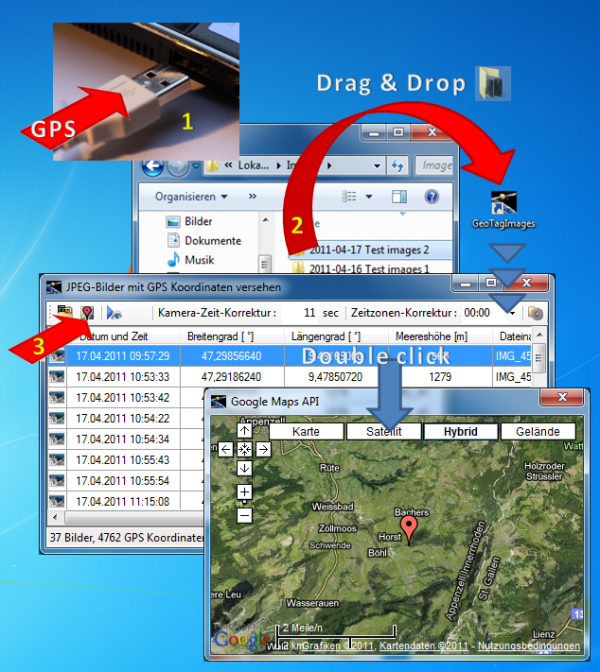Pan the Google map down
This screenshot has width=600, height=672.
point(244,468)
